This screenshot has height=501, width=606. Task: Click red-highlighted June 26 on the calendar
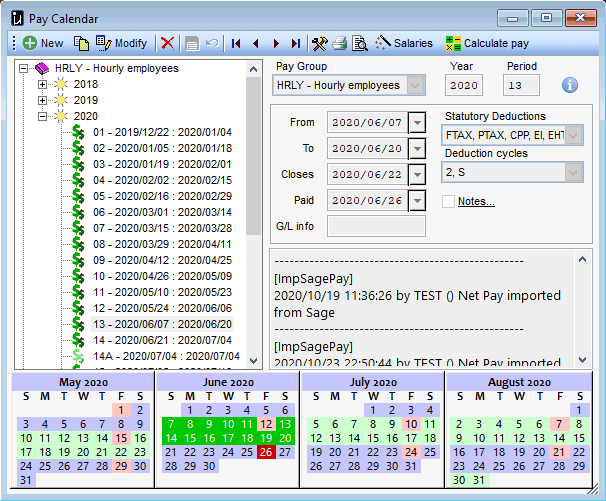point(265,452)
